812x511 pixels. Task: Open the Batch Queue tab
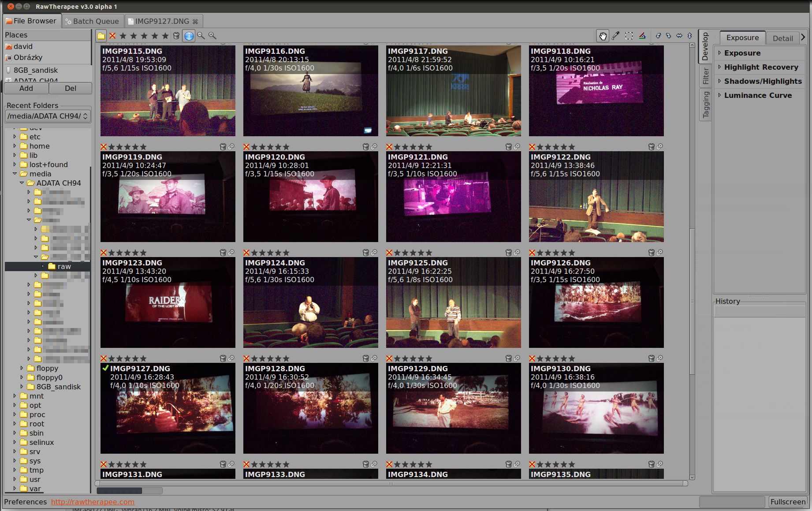point(92,21)
